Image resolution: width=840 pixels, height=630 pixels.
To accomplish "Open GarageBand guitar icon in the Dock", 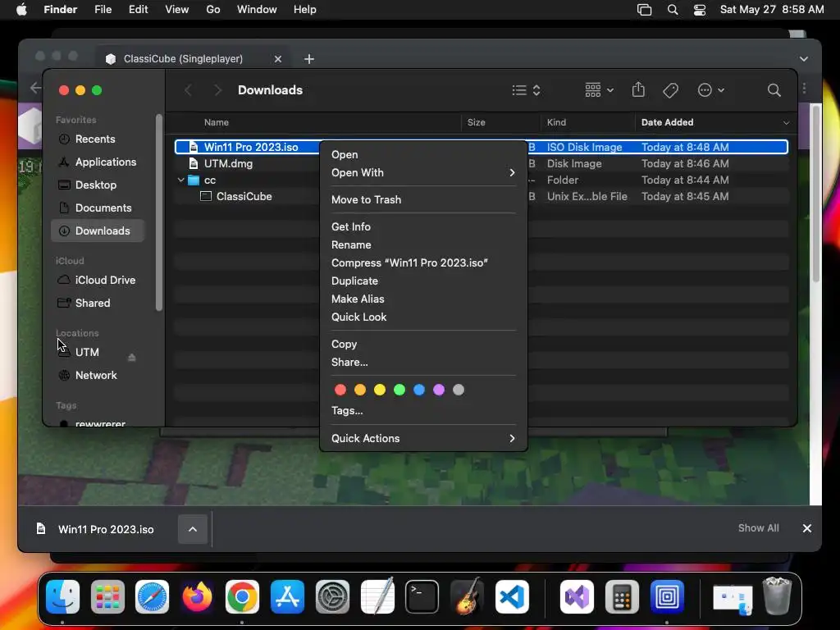I will (467, 596).
